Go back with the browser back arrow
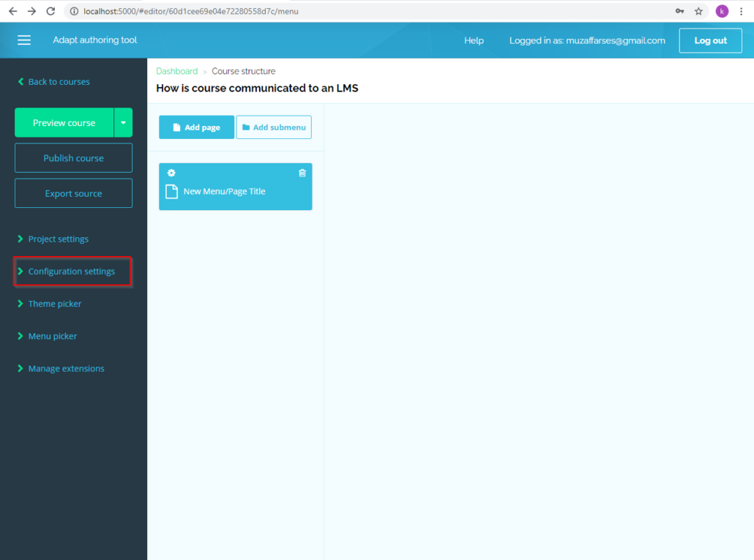 coord(12,11)
